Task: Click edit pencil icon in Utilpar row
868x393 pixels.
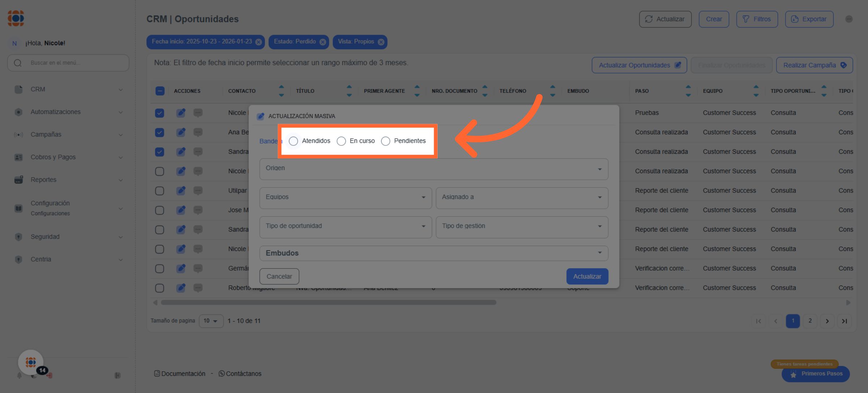Action: [181, 191]
